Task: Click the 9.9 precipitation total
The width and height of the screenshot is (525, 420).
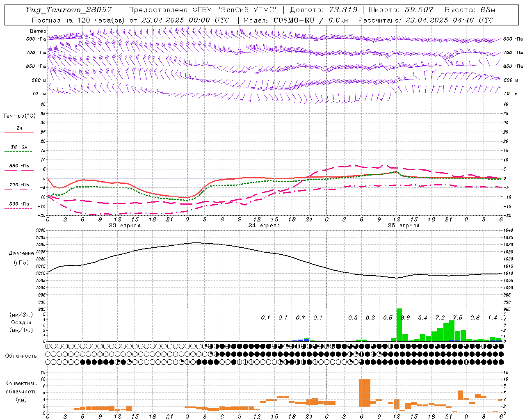Action: click(405, 318)
